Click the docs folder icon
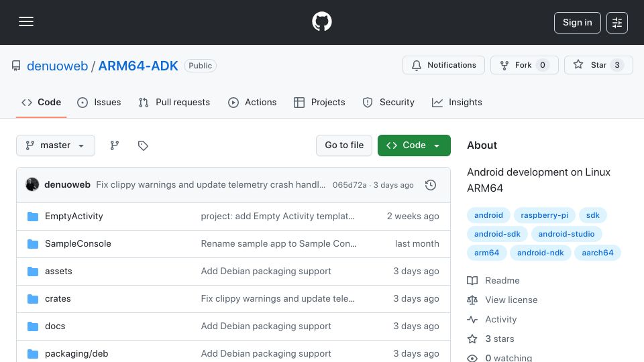This screenshot has width=644, height=362. pyautogui.click(x=33, y=326)
